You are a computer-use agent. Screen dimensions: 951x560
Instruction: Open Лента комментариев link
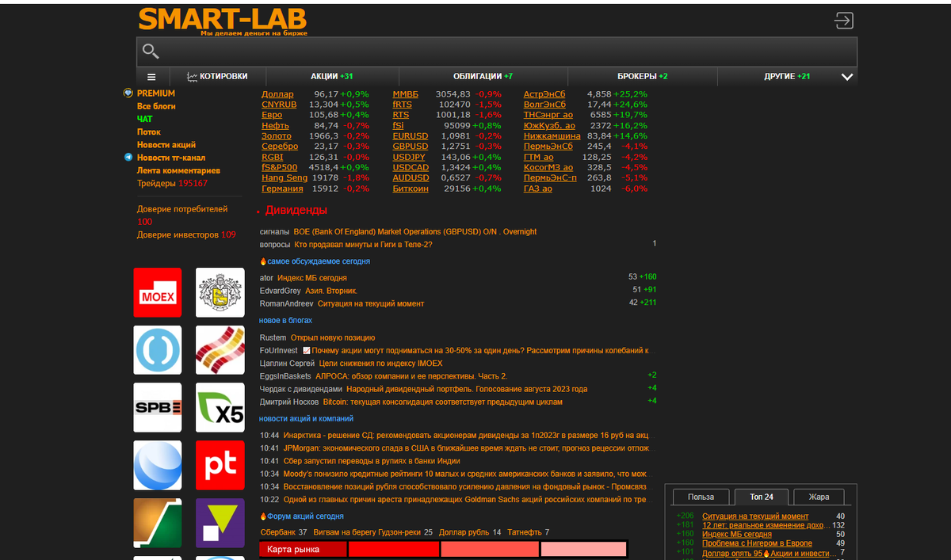point(178,170)
